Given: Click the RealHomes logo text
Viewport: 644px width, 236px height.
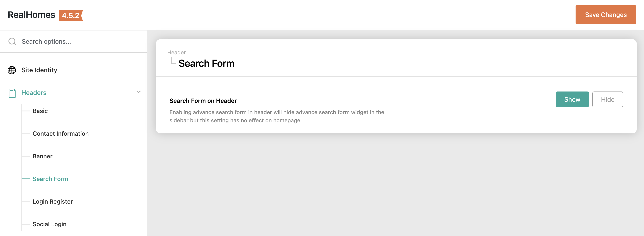Looking at the screenshot, I should pos(31,15).
